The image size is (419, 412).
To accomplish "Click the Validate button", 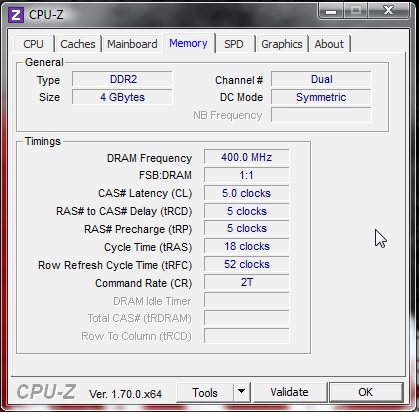I will point(289,392).
